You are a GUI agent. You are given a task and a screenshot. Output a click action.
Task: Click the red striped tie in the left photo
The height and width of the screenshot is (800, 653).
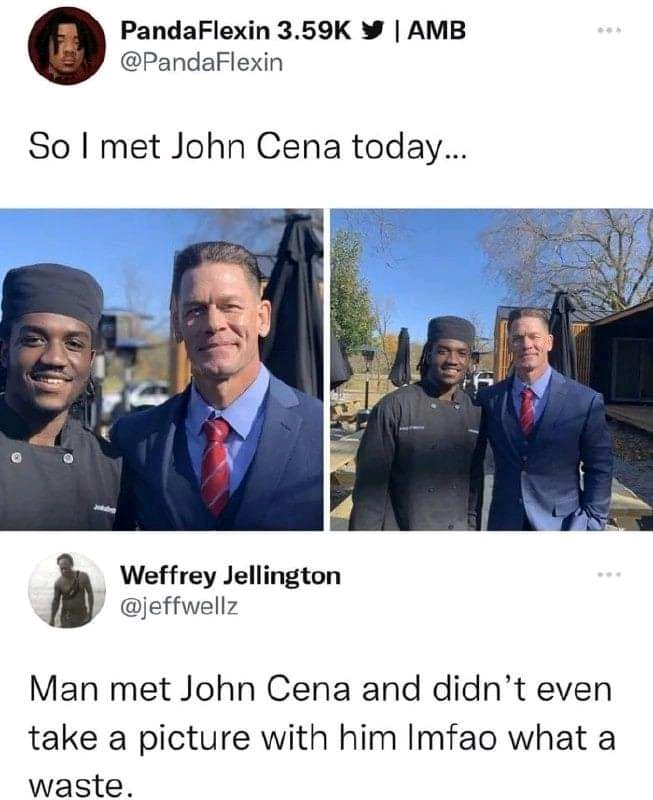[215, 467]
